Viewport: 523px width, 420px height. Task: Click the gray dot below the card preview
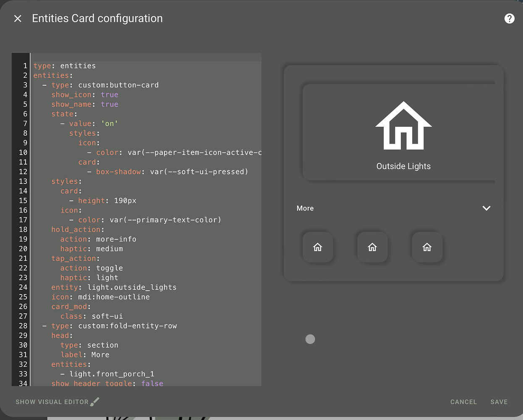click(x=310, y=339)
